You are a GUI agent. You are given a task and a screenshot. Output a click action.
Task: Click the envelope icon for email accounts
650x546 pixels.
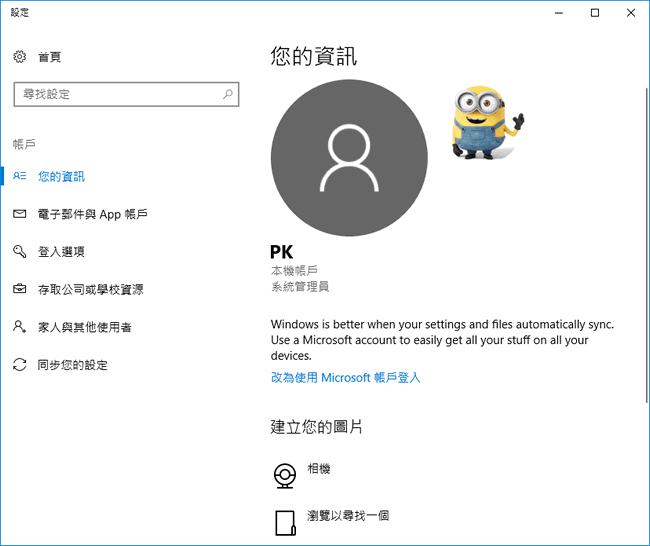[x=19, y=214]
